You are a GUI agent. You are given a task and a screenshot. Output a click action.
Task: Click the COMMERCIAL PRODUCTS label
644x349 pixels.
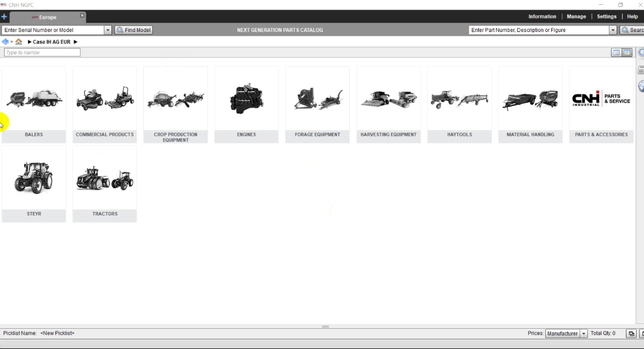(x=104, y=135)
